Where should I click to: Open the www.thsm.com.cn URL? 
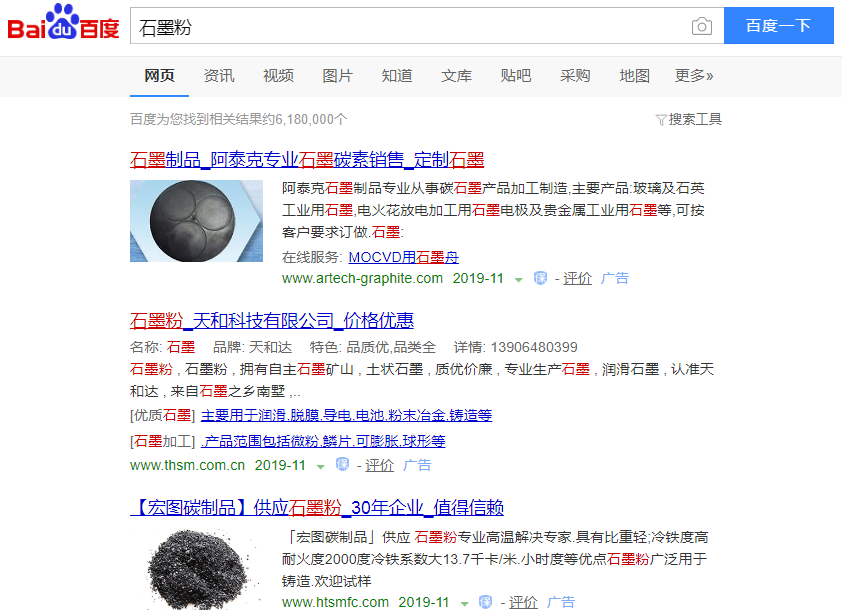pyautogui.click(x=187, y=465)
